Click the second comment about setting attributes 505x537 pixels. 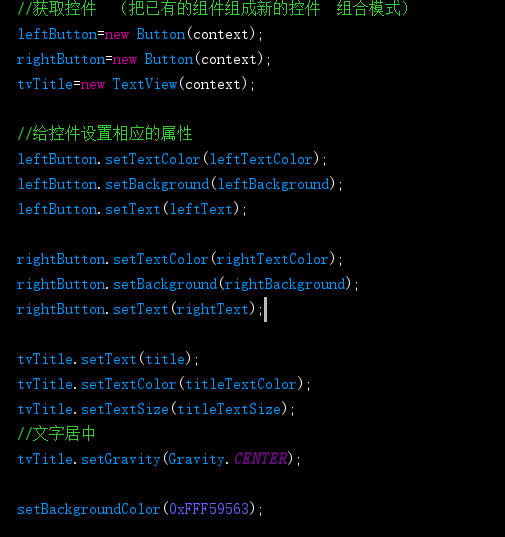[105, 134]
